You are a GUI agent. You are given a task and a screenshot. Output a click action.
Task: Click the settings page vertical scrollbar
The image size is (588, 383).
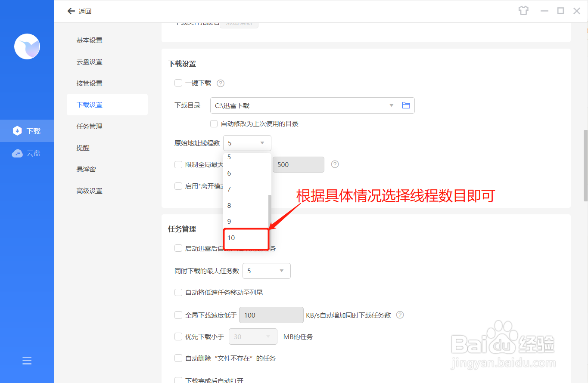585,165
